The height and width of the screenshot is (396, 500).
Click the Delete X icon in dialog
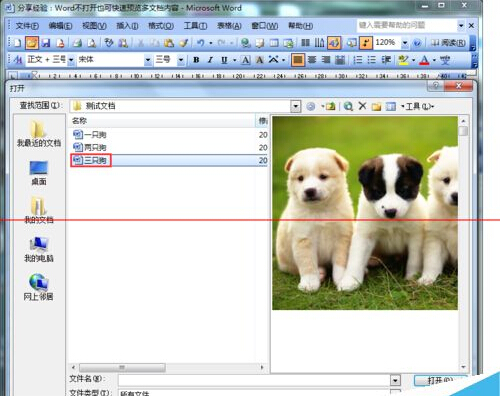click(x=362, y=106)
